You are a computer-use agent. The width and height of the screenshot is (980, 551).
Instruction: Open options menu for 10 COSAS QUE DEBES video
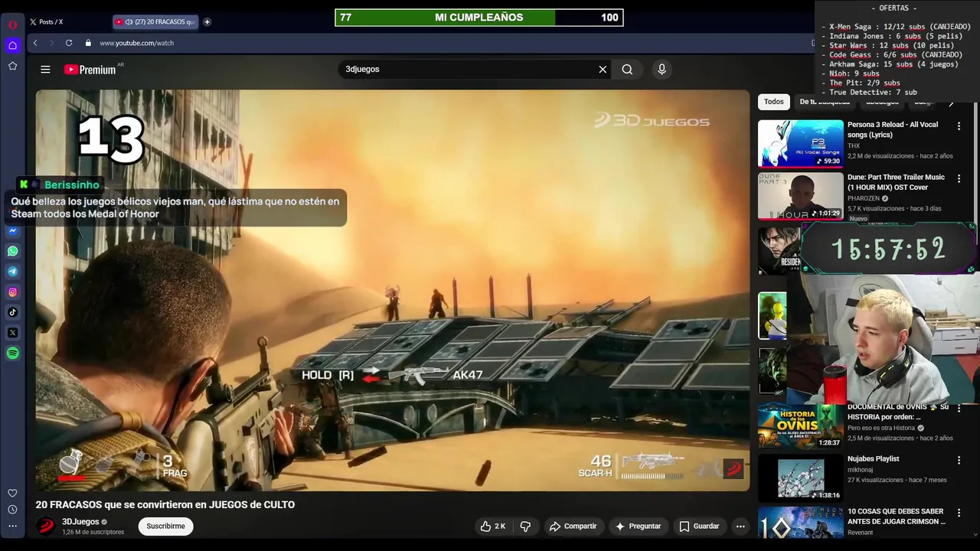(x=959, y=513)
